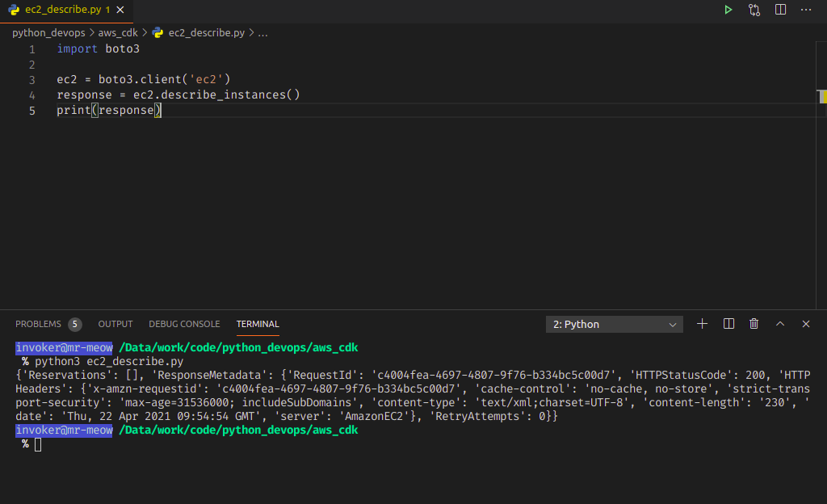Click aws_cdk breadcrumb segment
This screenshot has width=827, height=504.
click(118, 32)
